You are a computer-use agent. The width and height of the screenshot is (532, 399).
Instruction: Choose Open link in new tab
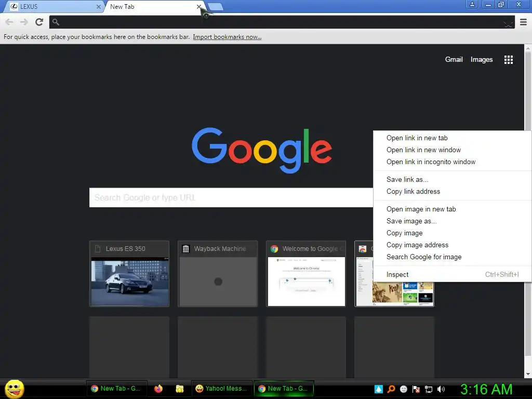(x=453, y=138)
